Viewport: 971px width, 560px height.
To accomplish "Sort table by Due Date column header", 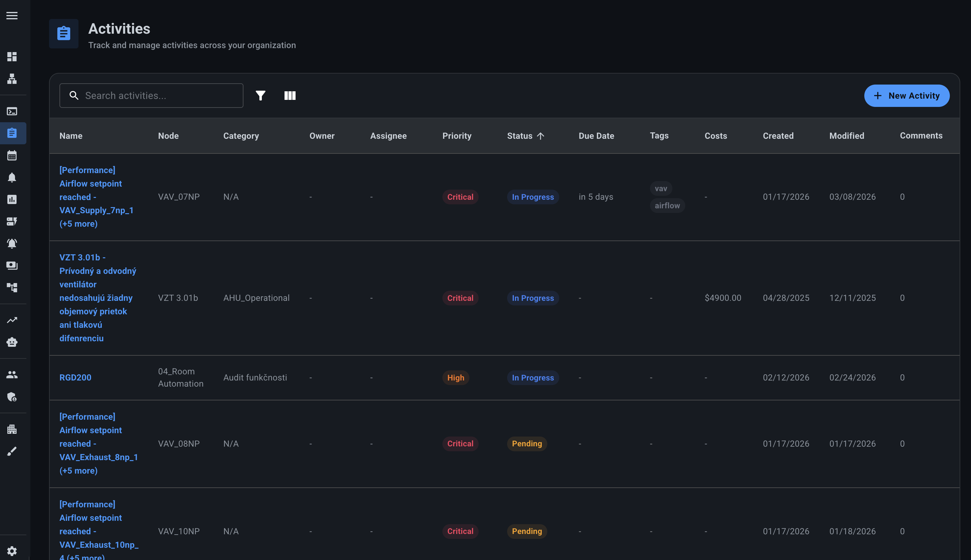I will pos(596,136).
